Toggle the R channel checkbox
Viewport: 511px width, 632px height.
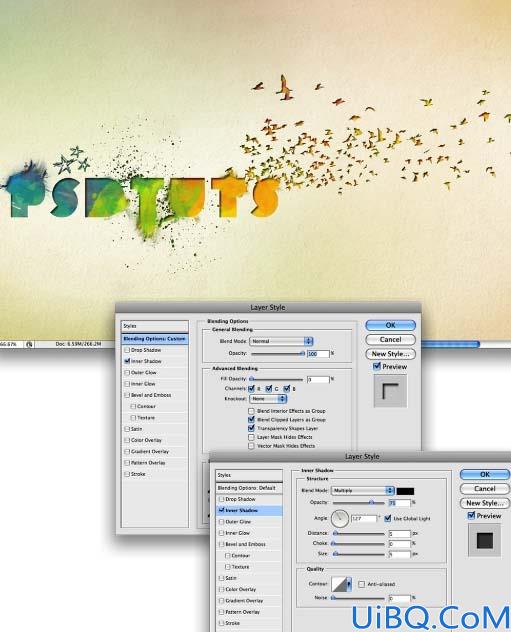251,389
